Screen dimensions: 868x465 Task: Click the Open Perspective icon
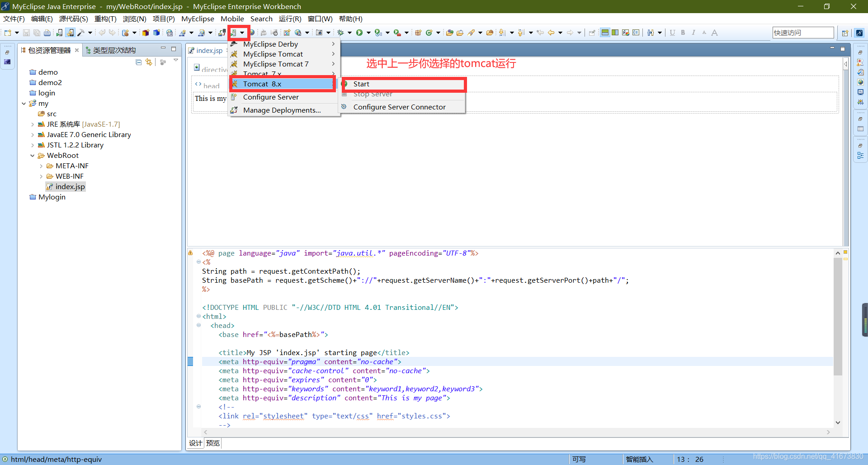(x=845, y=33)
